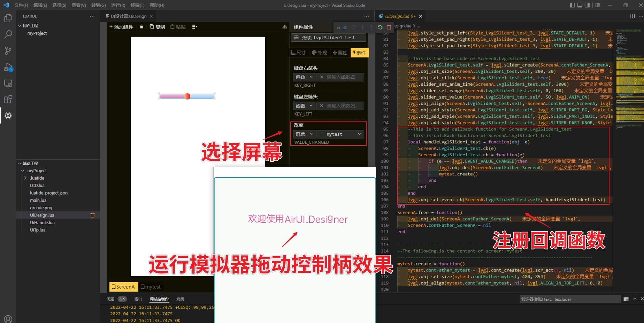Click the delete component trash icon
The width and height of the screenshot is (644, 323).
[141, 27]
